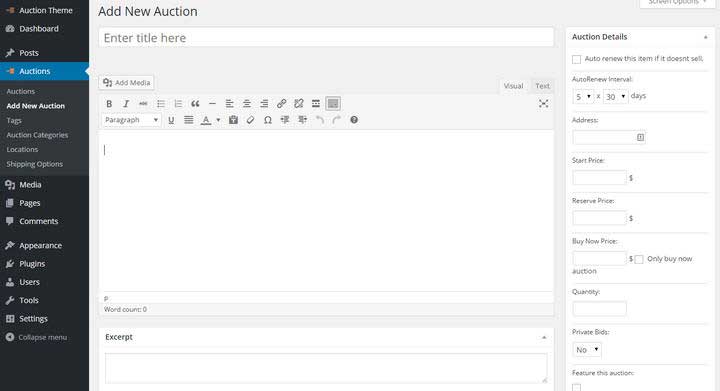The width and height of the screenshot is (720, 391).
Task: Check the Feature this auction box
Action: (x=576, y=387)
